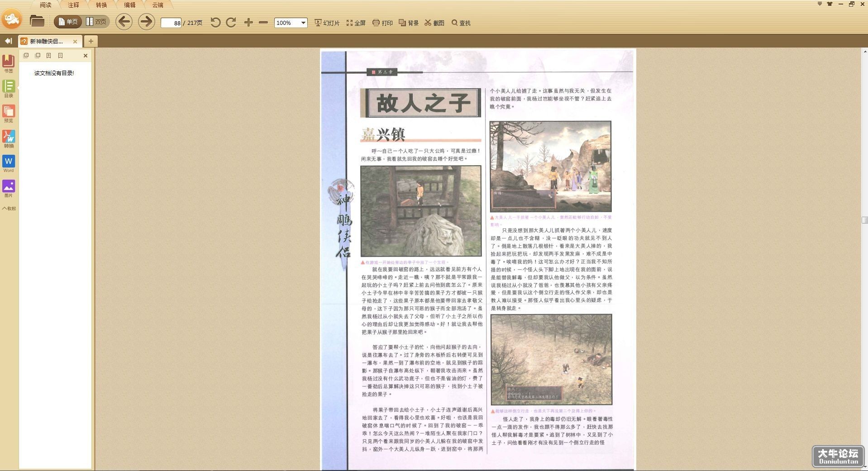The width and height of the screenshot is (868, 471).
Task: Zoom out with the minus icon
Action: 263,22
